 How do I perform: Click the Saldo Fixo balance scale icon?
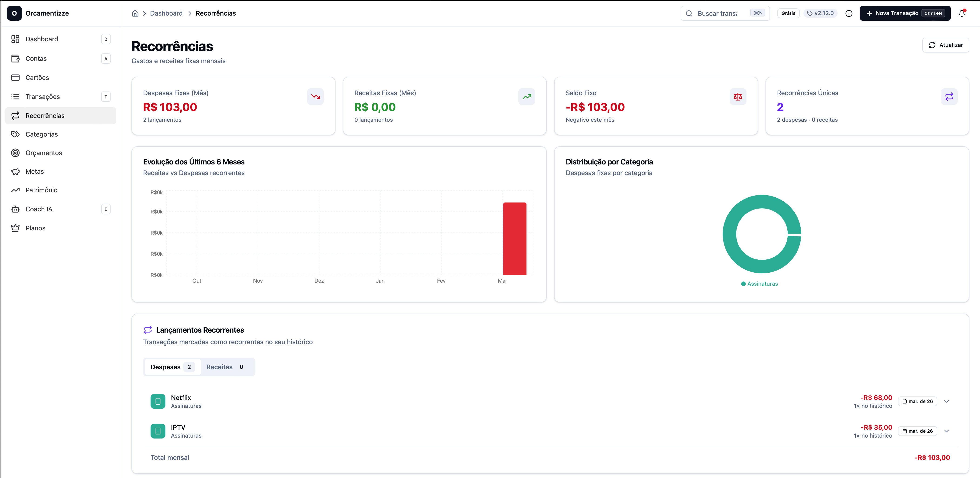coord(738,97)
